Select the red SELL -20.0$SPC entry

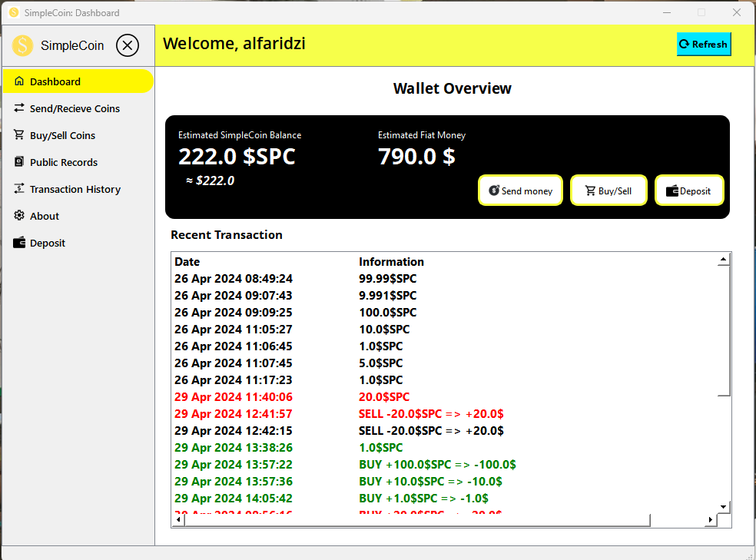pos(431,413)
